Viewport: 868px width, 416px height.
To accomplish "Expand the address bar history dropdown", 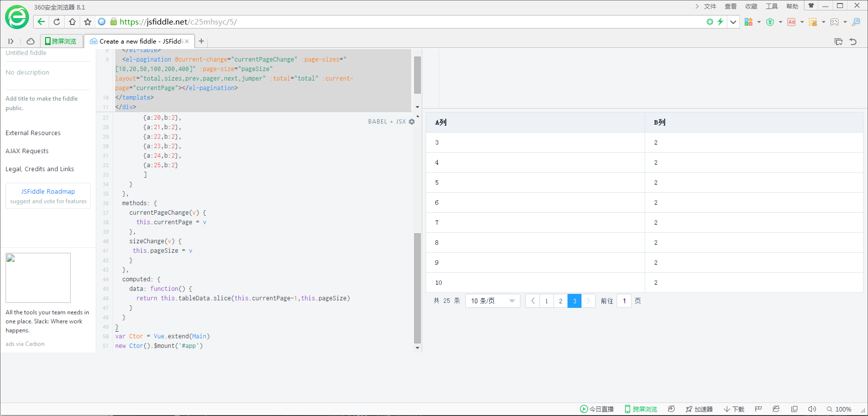I will coord(733,22).
